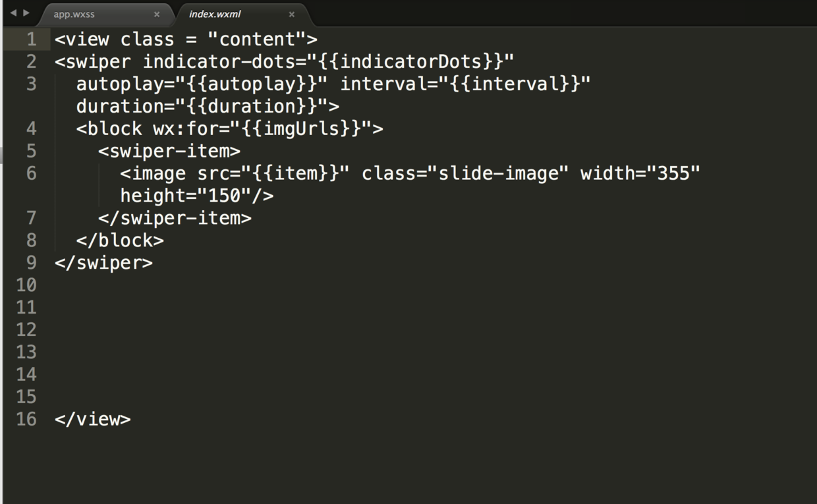Click gutter line number 16

coord(26,419)
